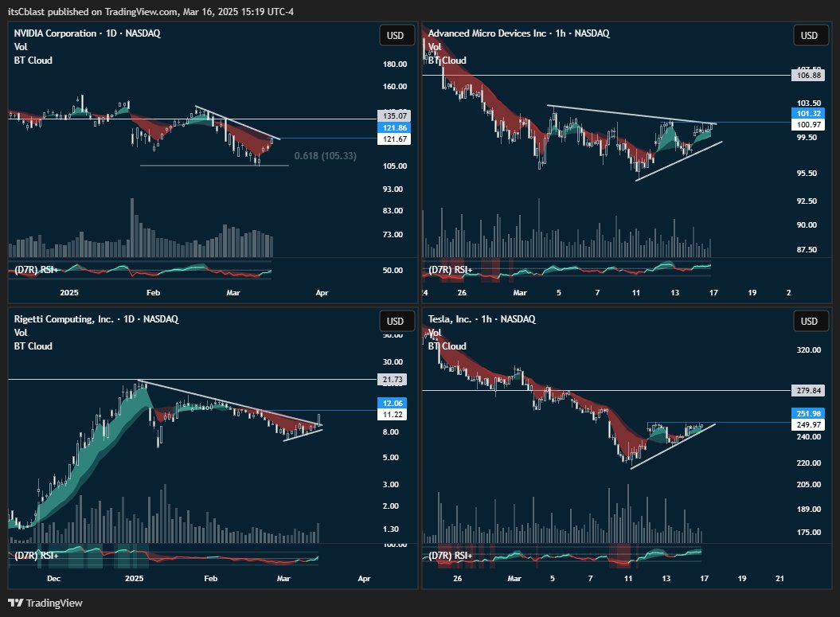Click the itsCblast publisher name at the top
Viewport: 840px width, 617px height.
coord(25,11)
